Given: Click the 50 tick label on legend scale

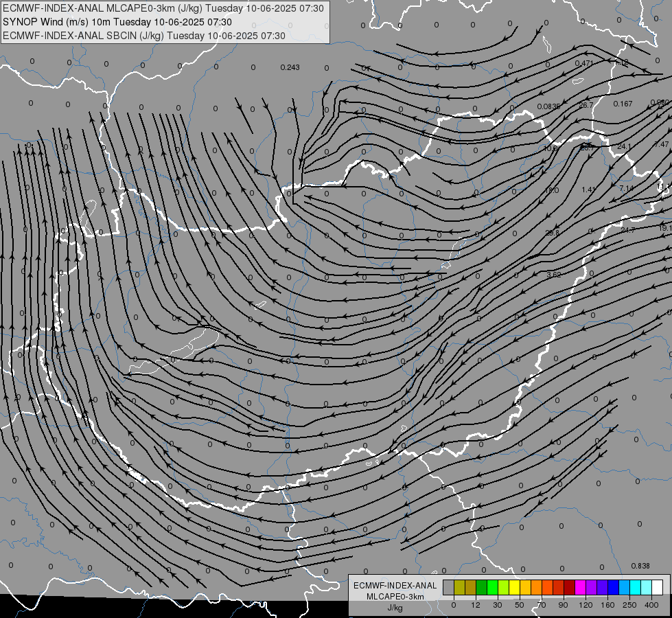Looking at the screenshot, I should coord(520,605).
